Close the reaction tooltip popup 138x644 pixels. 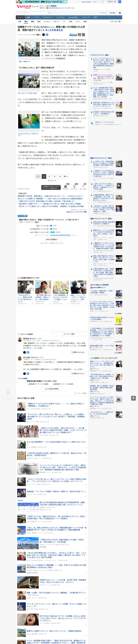click(x=60, y=186)
